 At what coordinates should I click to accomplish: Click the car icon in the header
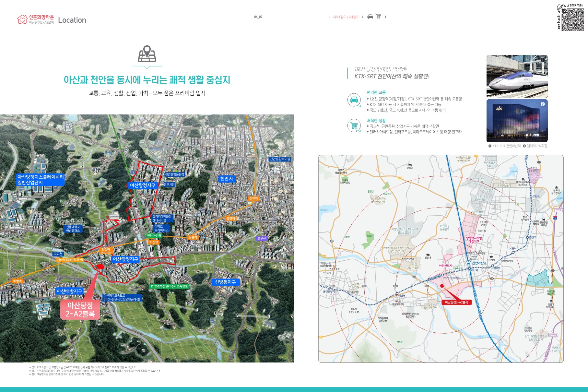370,17
